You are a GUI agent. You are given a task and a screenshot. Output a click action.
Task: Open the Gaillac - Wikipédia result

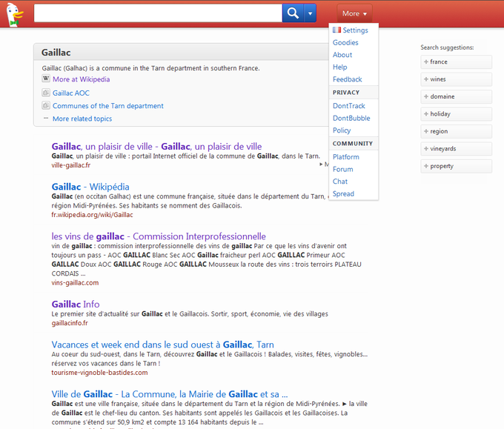click(90, 187)
